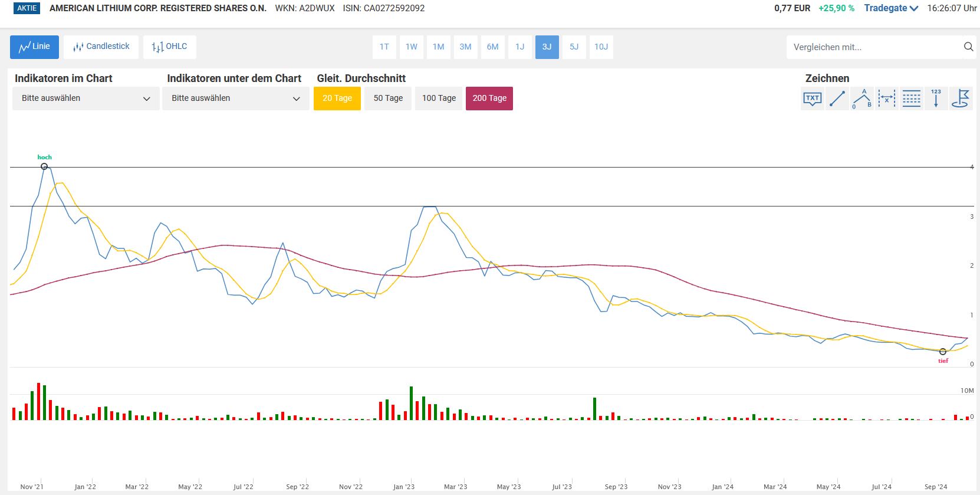Image resolution: width=980 pixels, height=495 pixels.
Task: Click the search magnifier icon
Action: tap(968, 47)
